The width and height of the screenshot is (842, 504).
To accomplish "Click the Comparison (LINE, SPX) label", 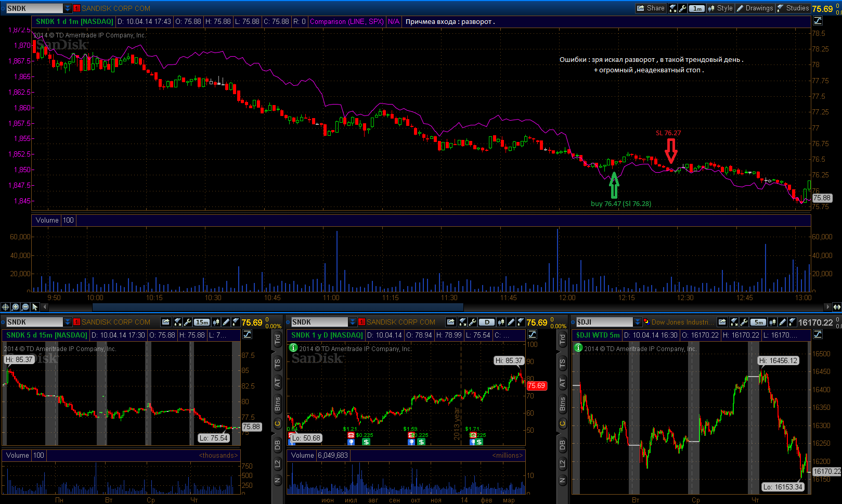I will (x=346, y=21).
